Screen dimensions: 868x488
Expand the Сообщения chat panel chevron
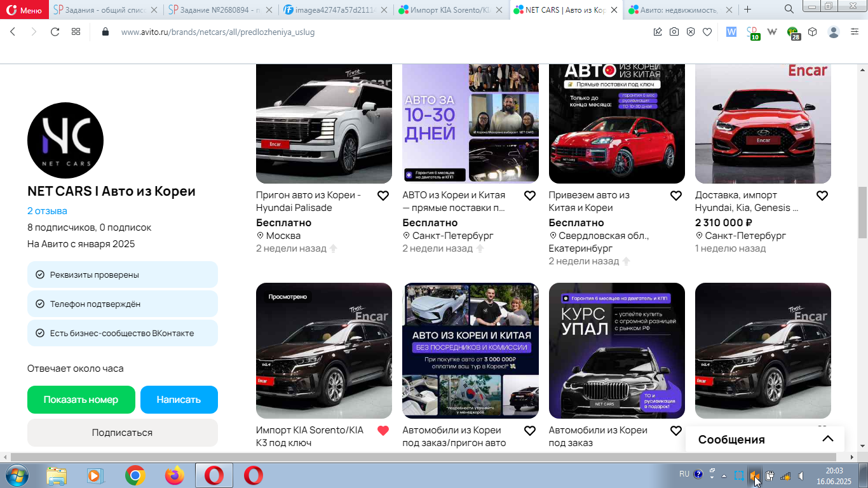(x=827, y=439)
